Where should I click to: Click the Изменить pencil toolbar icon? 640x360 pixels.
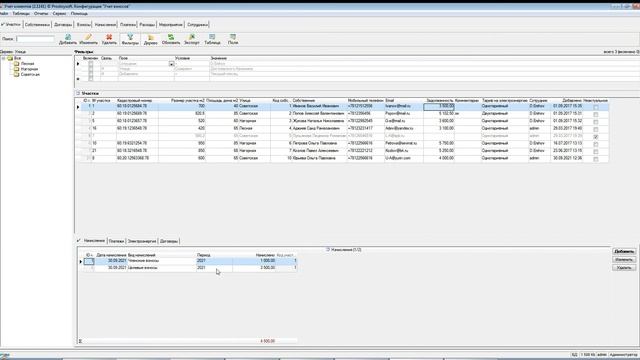88,39
